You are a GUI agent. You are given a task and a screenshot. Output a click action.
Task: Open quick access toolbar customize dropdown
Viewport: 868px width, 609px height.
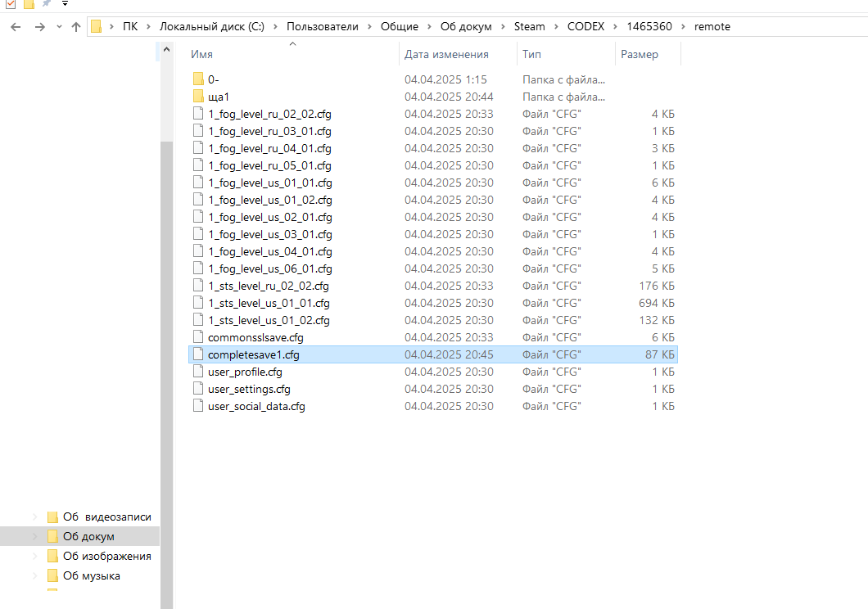pyautogui.click(x=65, y=4)
